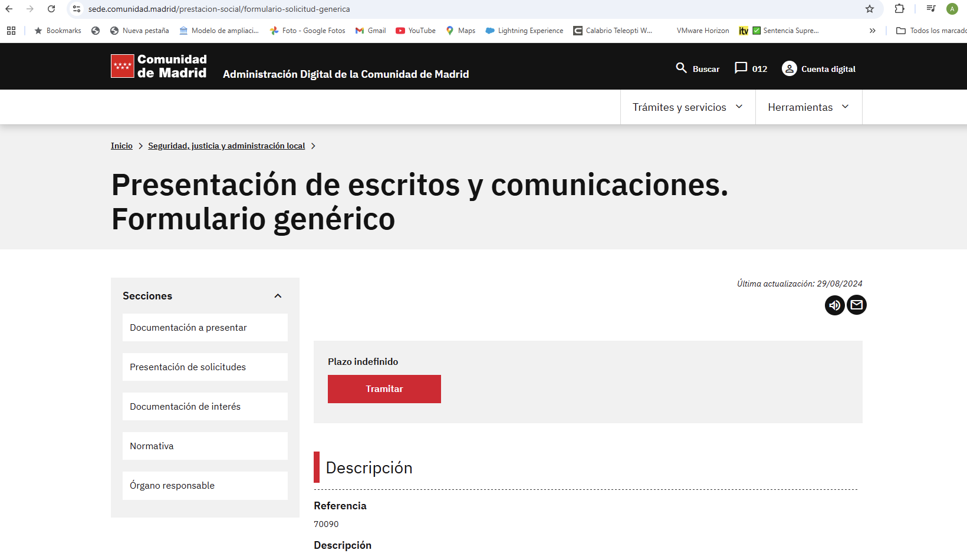Image resolution: width=967 pixels, height=560 pixels.
Task: Open YouTube from the bookmarks bar
Action: pos(416,31)
